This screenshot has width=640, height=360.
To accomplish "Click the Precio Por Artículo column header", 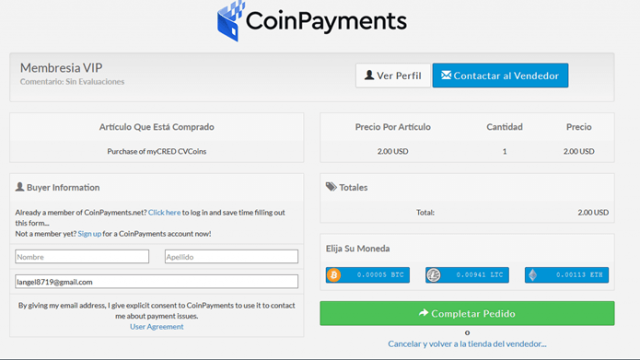I will click(x=393, y=127).
